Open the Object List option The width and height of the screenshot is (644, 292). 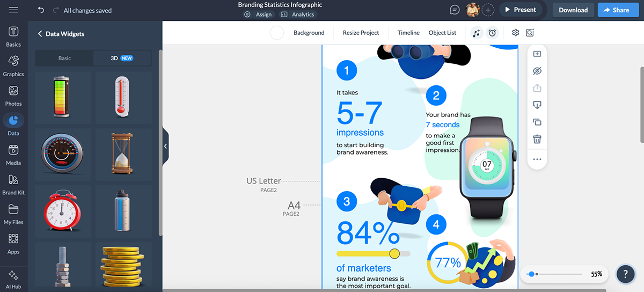tap(442, 33)
